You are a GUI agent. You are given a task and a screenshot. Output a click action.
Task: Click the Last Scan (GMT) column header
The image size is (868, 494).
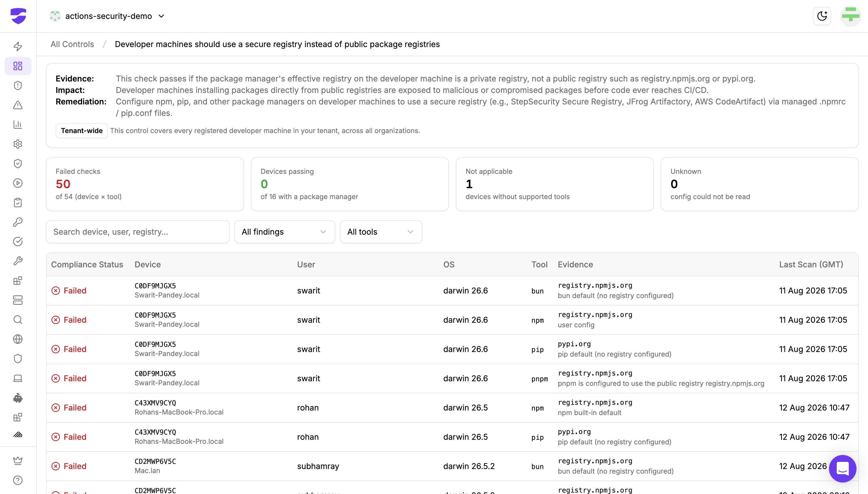[811, 264]
